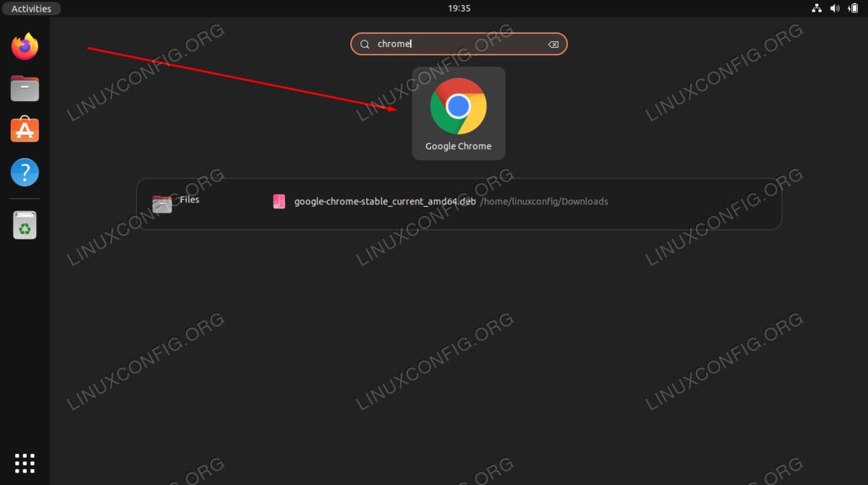Focus the chrome search input field
This screenshot has height=485, width=868.
point(459,44)
